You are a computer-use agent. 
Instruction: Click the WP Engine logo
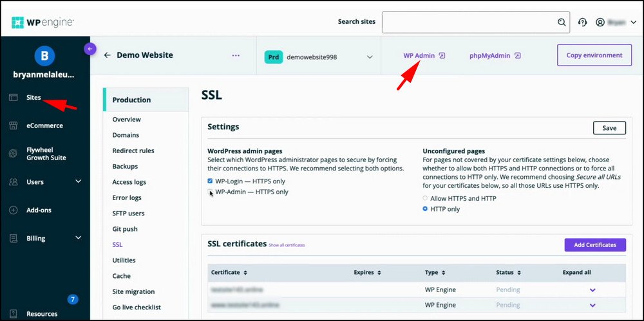[43, 23]
